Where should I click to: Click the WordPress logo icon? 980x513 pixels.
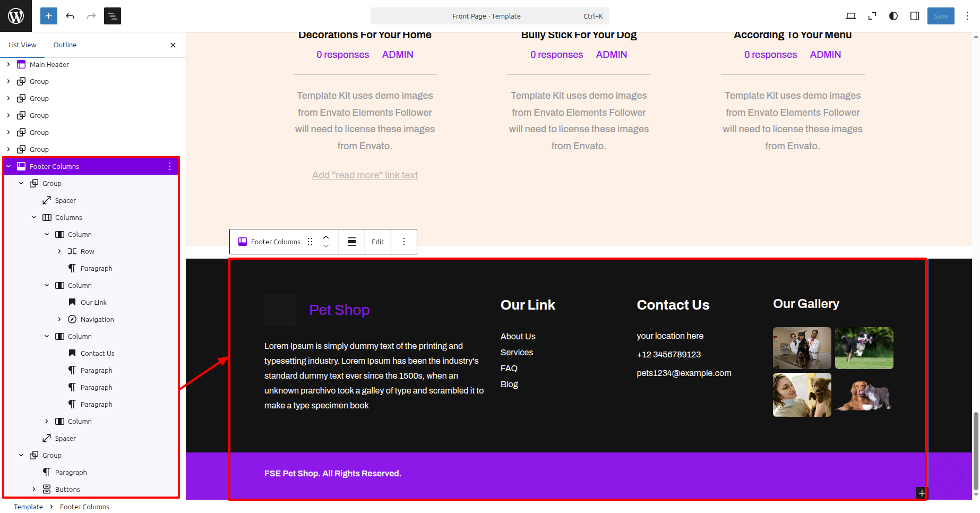pos(16,16)
